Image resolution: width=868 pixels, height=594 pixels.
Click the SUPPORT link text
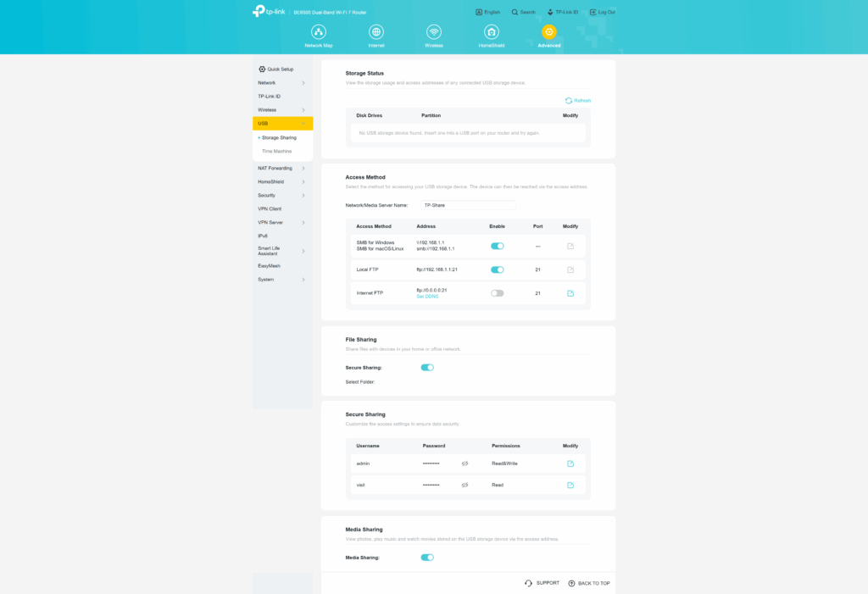(x=548, y=583)
